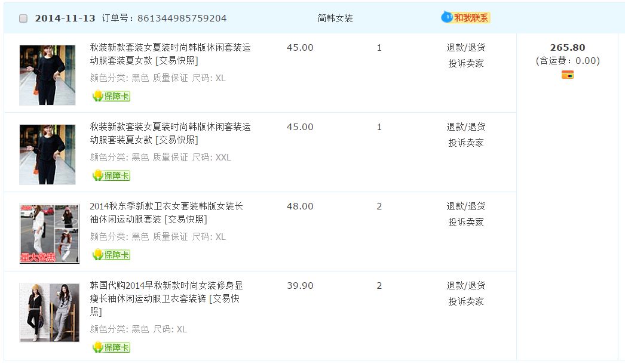
Task: Click the orange card icon under 265.80
Action: (567, 75)
